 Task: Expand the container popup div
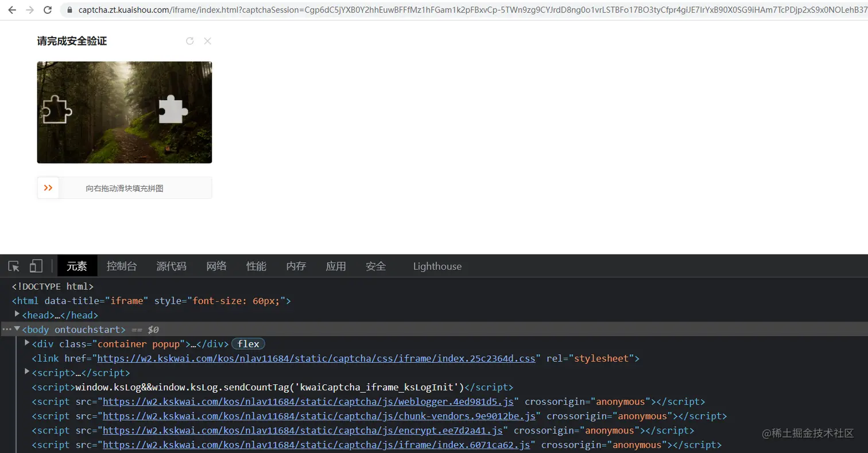pos(27,343)
